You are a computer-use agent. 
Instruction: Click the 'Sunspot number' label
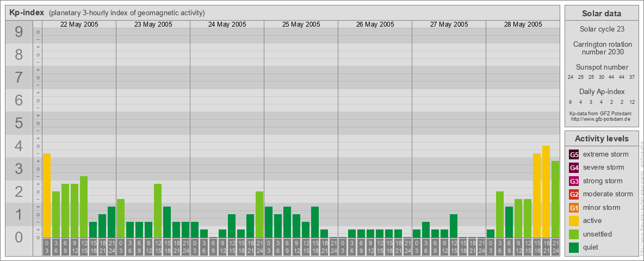(602, 67)
